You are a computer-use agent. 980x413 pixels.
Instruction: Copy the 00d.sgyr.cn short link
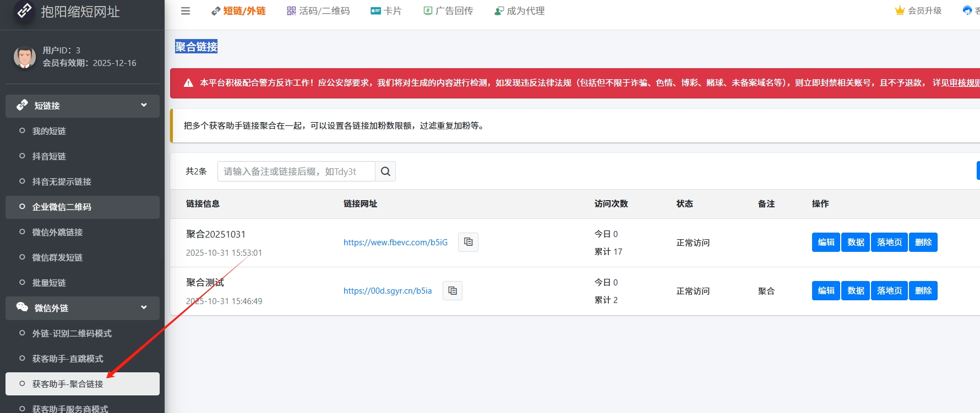pos(452,290)
